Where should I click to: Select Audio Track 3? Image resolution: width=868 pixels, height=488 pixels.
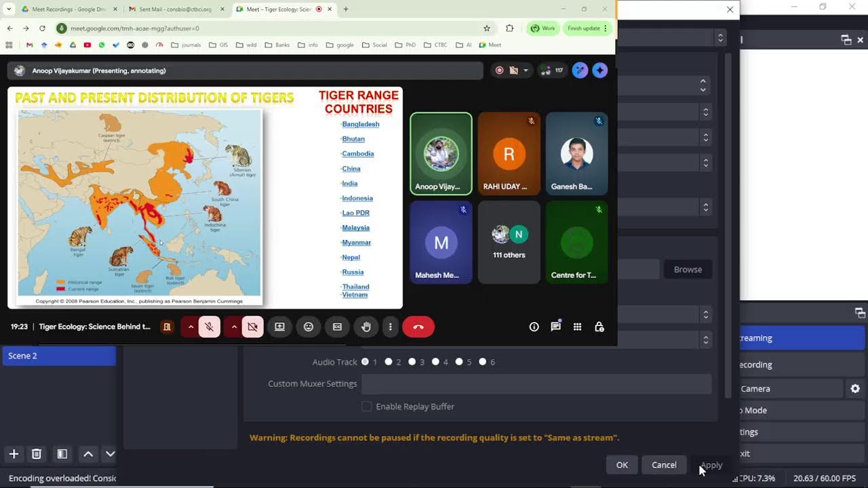[412, 362]
